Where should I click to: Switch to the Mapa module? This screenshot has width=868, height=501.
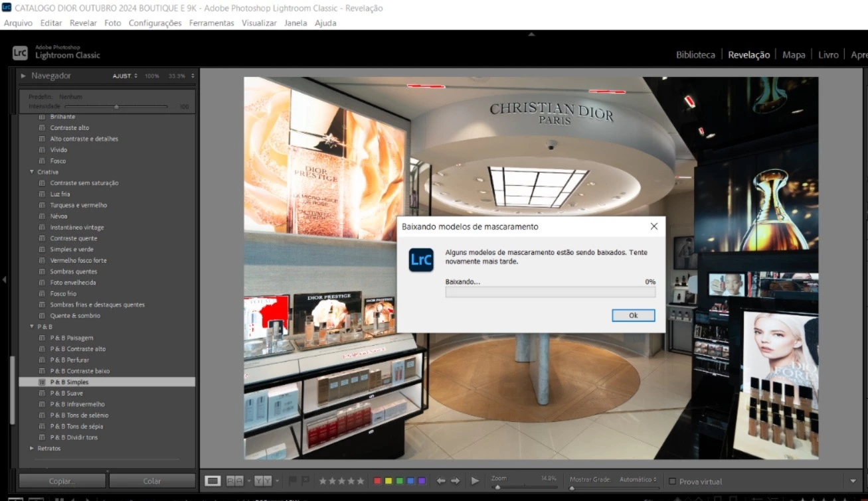[794, 54]
